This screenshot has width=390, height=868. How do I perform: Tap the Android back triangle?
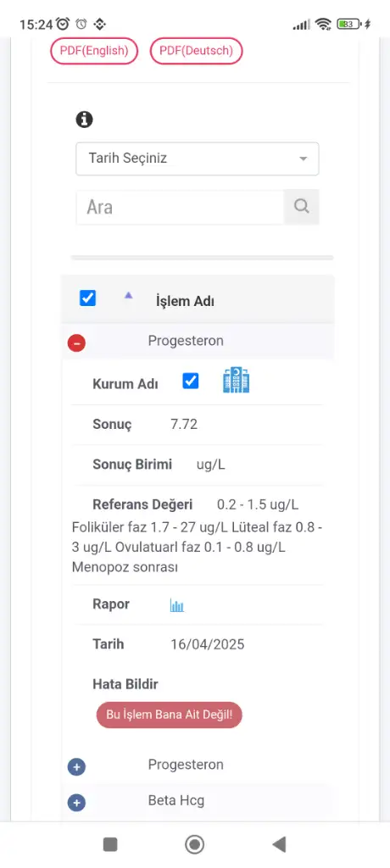[x=279, y=844]
